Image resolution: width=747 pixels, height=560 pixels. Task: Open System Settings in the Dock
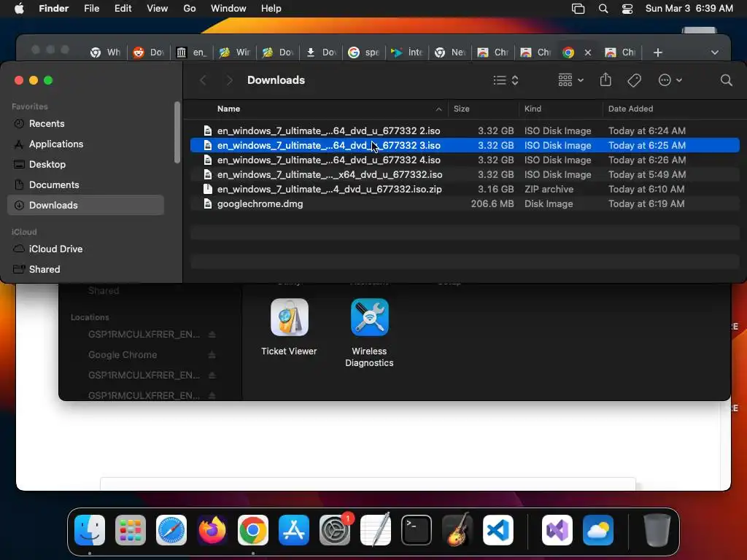pos(335,530)
